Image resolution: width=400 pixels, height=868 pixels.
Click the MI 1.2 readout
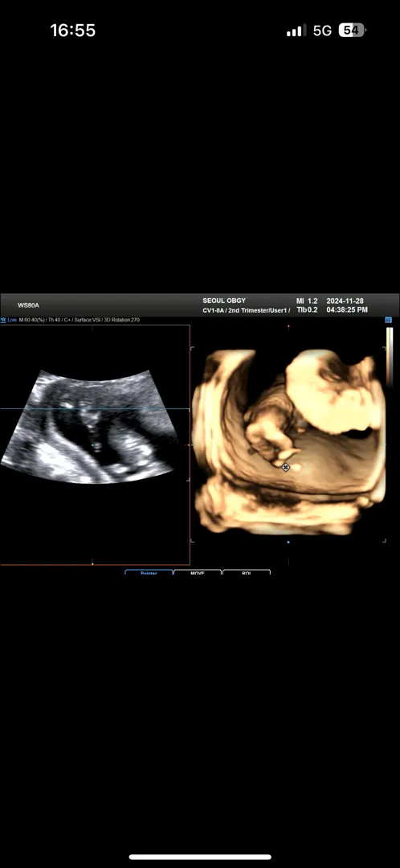[x=308, y=301]
